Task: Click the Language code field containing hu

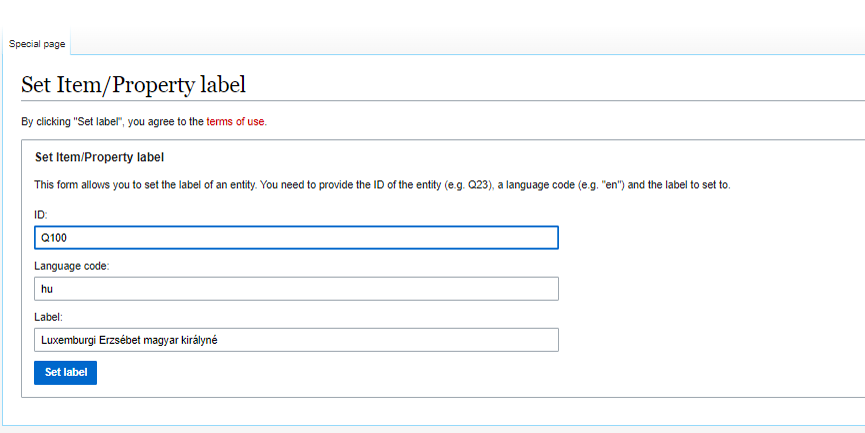Action: (295, 289)
